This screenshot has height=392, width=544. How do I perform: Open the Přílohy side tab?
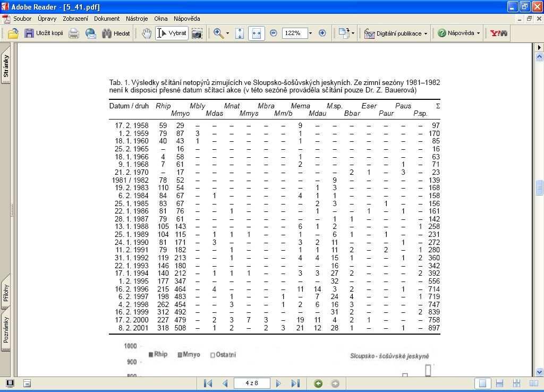click(6, 293)
